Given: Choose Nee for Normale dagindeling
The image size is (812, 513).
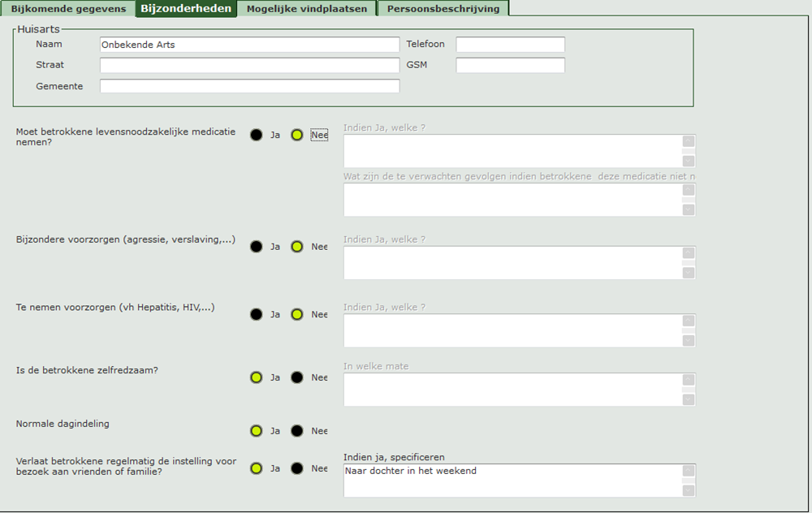Looking at the screenshot, I should [297, 431].
